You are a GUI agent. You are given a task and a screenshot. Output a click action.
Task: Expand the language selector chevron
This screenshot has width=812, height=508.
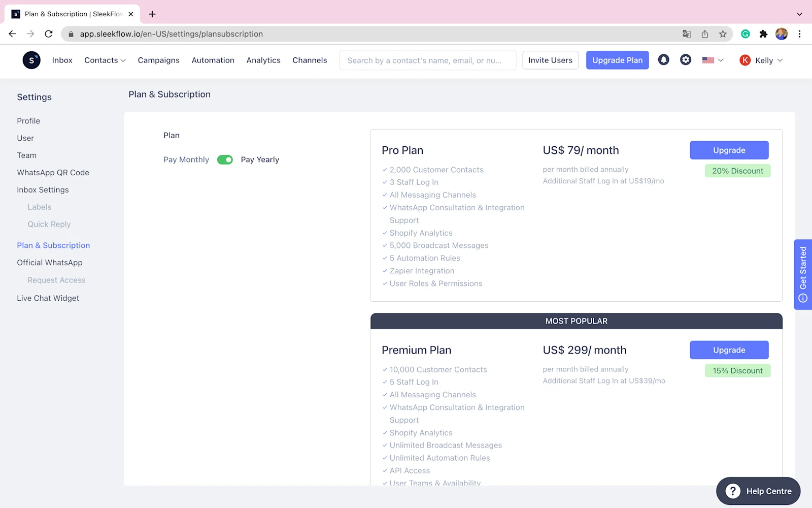tap(721, 60)
